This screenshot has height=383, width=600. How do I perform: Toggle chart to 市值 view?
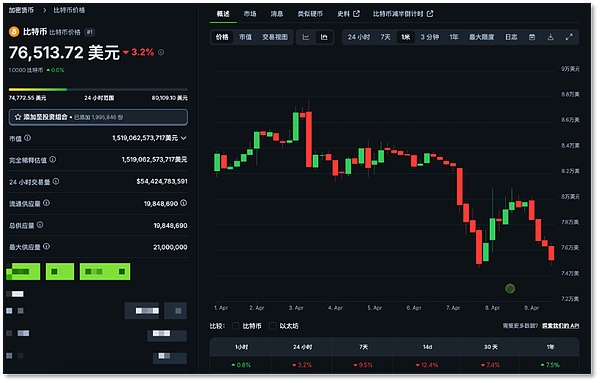245,37
